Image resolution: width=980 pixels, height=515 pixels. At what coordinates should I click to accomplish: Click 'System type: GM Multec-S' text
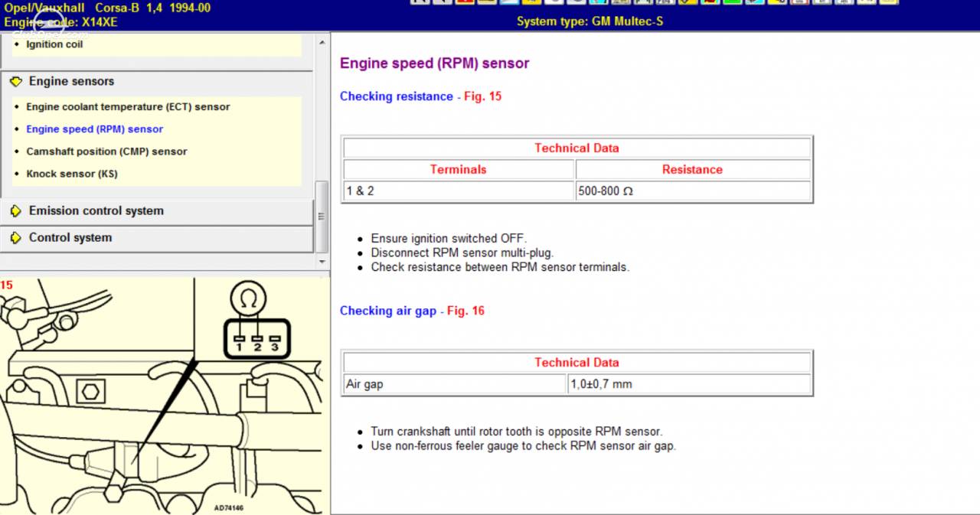(590, 21)
